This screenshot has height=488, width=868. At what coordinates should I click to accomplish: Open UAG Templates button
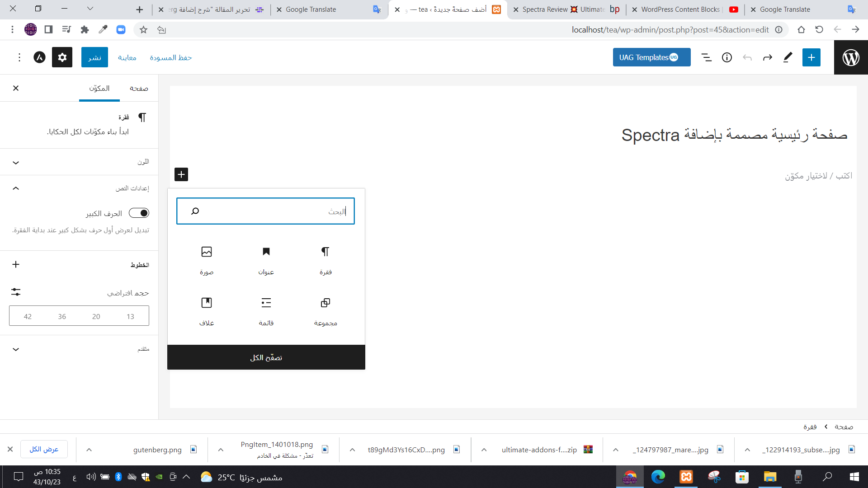coord(651,57)
